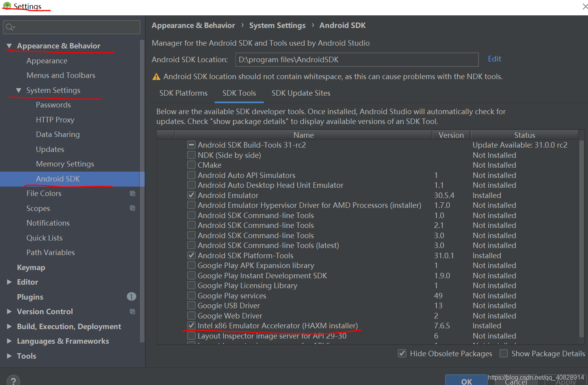
Task: Close the Settings window
Action: coord(585,6)
